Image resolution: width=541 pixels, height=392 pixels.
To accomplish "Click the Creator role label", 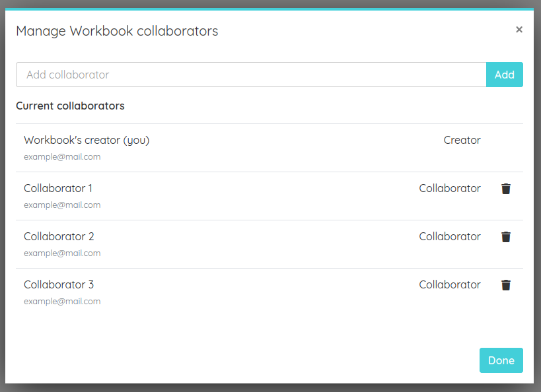I will click(x=462, y=140).
